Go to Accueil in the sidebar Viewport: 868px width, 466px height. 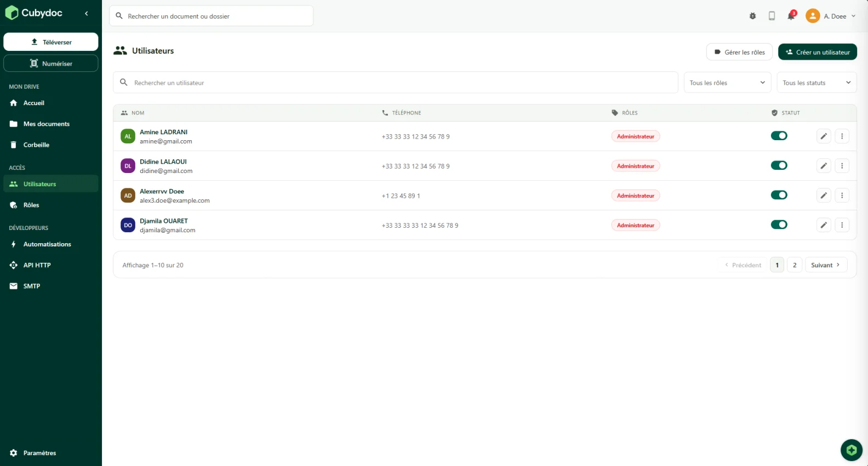coord(51,103)
